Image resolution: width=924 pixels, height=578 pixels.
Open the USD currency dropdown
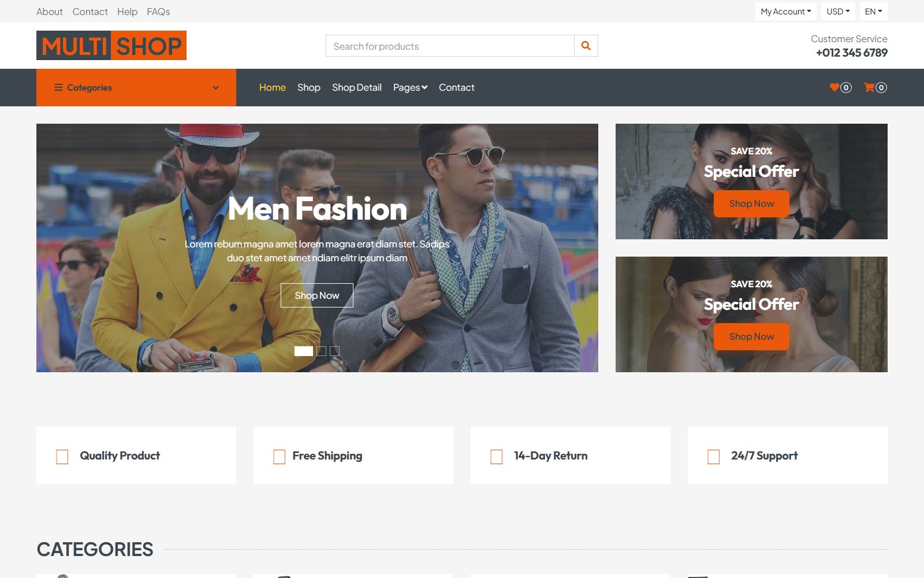click(x=838, y=12)
